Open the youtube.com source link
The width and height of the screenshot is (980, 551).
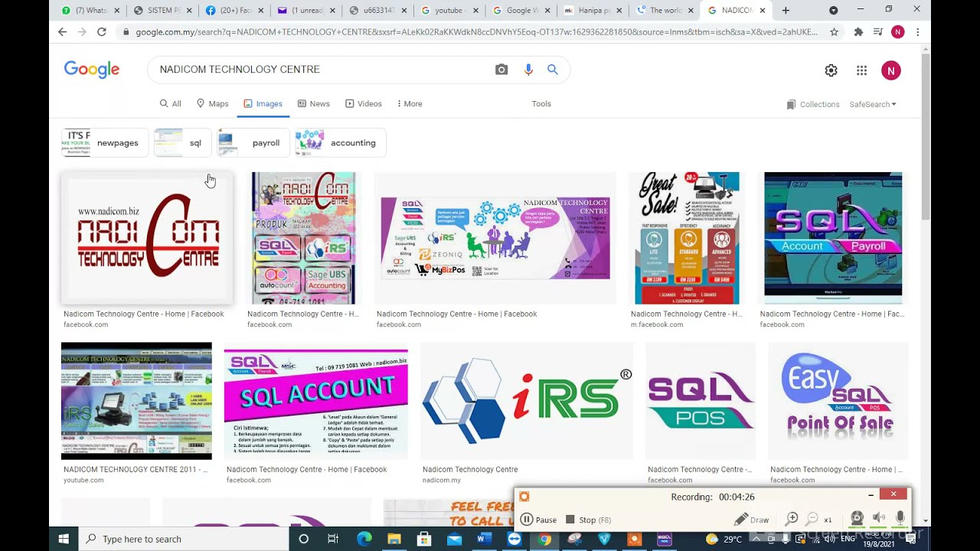[x=83, y=481]
